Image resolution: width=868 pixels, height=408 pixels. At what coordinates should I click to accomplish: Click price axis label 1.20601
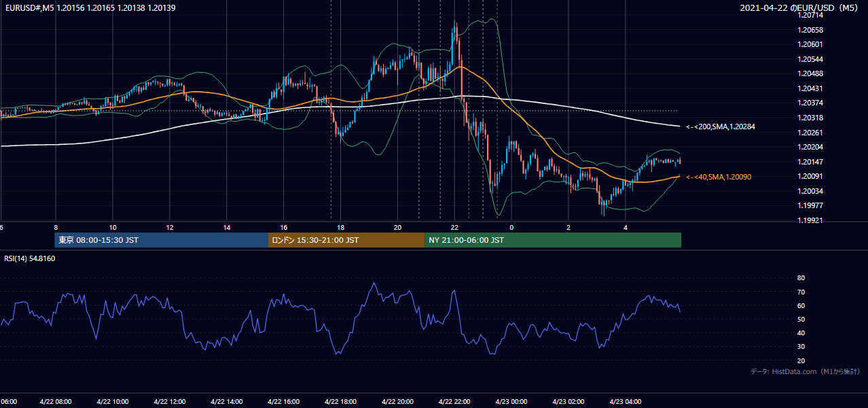tap(810, 44)
